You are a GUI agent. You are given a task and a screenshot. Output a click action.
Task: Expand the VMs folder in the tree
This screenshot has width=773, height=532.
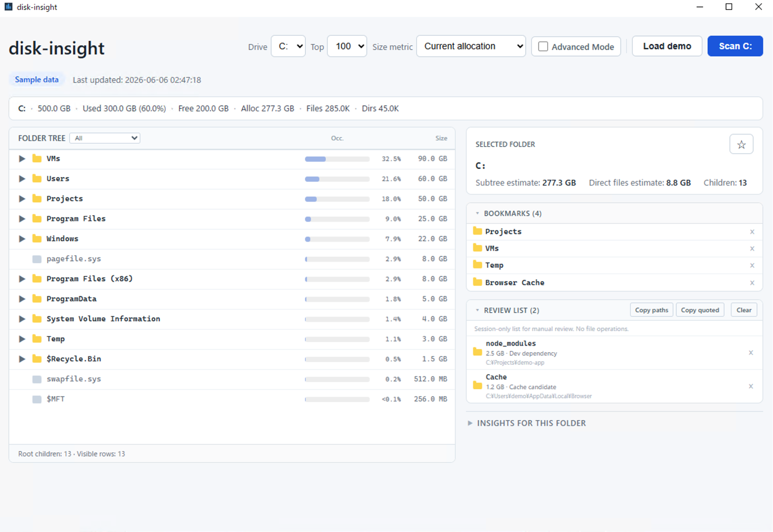tap(22, 159)
